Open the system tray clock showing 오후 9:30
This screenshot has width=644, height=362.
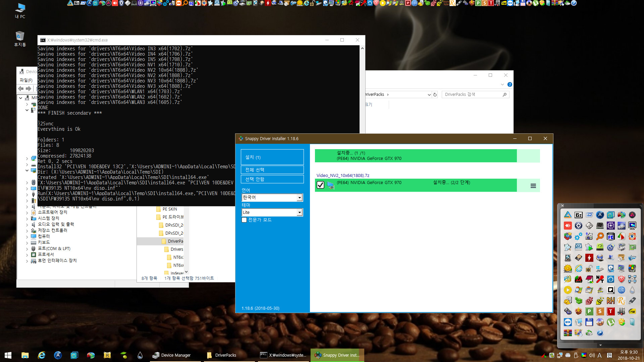[629, 355]
